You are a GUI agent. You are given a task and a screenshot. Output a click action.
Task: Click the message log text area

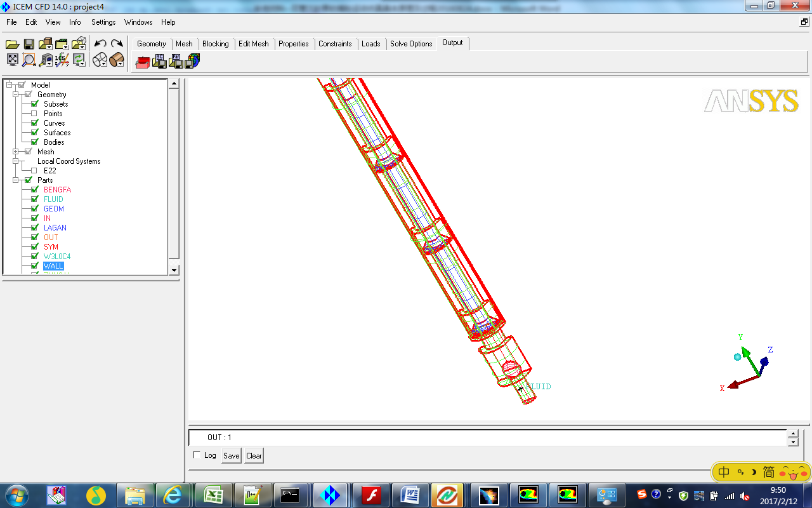pyautogui.click(x=487, y=438)
